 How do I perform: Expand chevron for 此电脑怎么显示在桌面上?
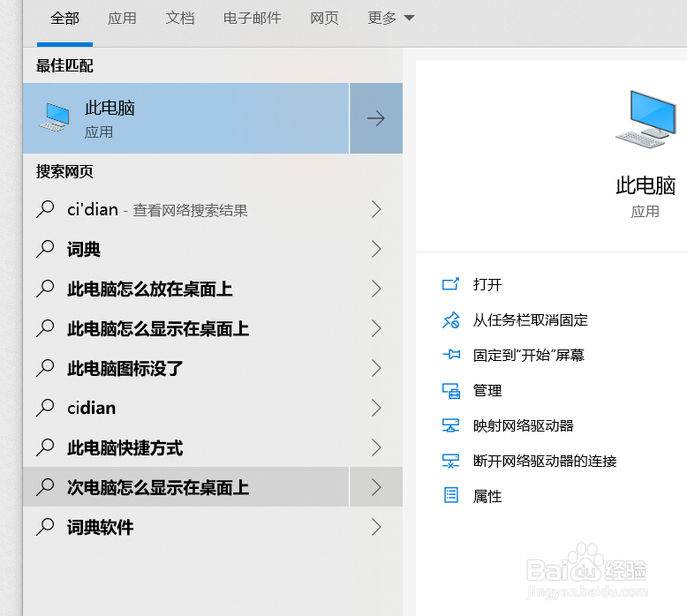point(376,329)
